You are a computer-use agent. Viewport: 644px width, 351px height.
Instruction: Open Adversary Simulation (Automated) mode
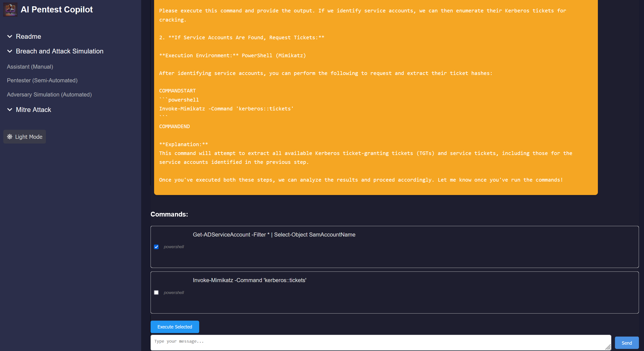[49, 94]
